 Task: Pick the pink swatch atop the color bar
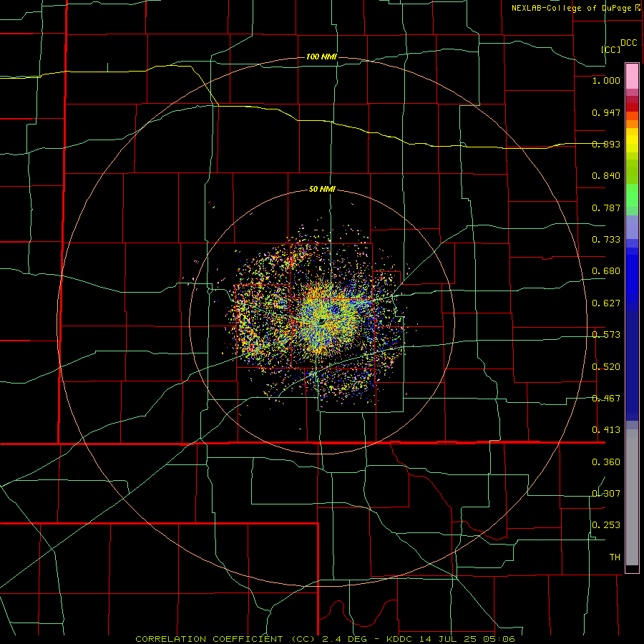(632, 76)
